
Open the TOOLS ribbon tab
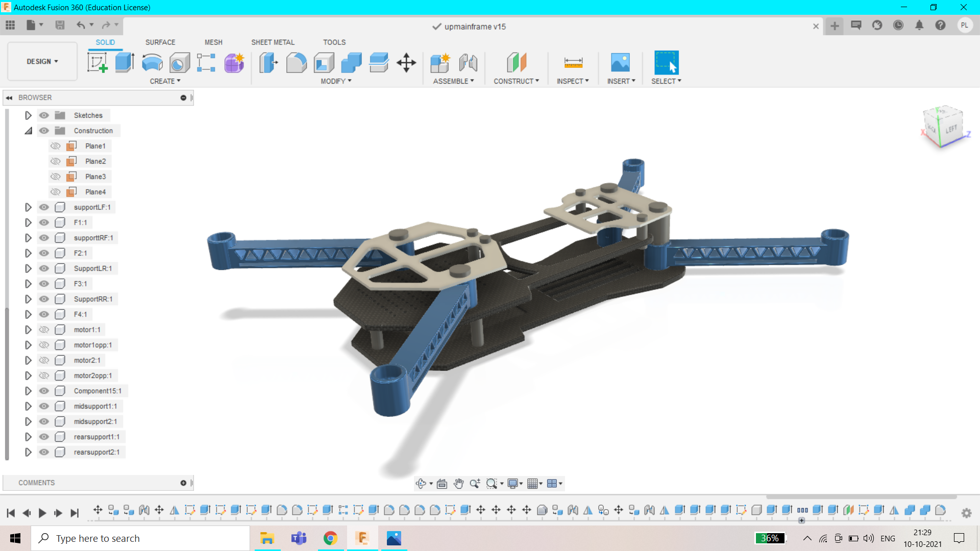[x=334, y=42]
